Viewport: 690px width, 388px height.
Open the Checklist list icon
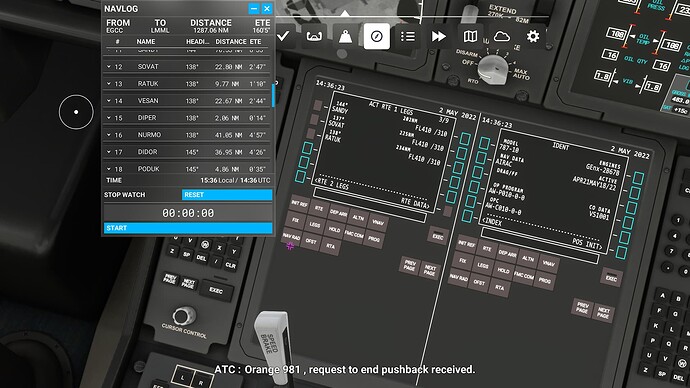pyautogui.click(x=407, y=36)
